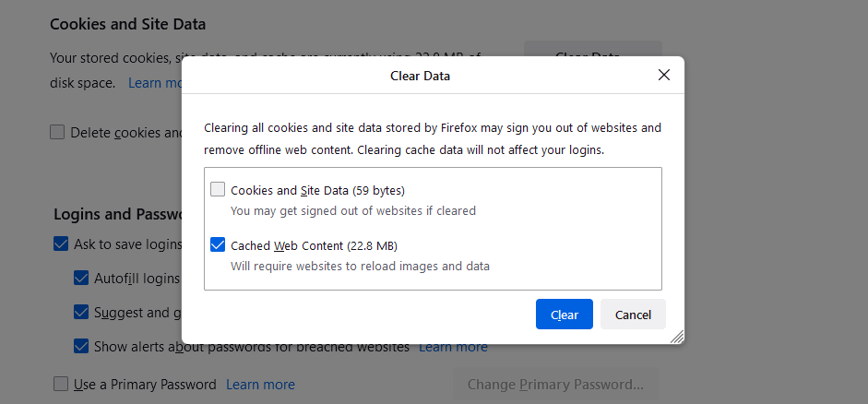Toggle the Delete cookies checkbox
Image resolution: width=868 pixels, height=404 pixels.
[57, 132]
